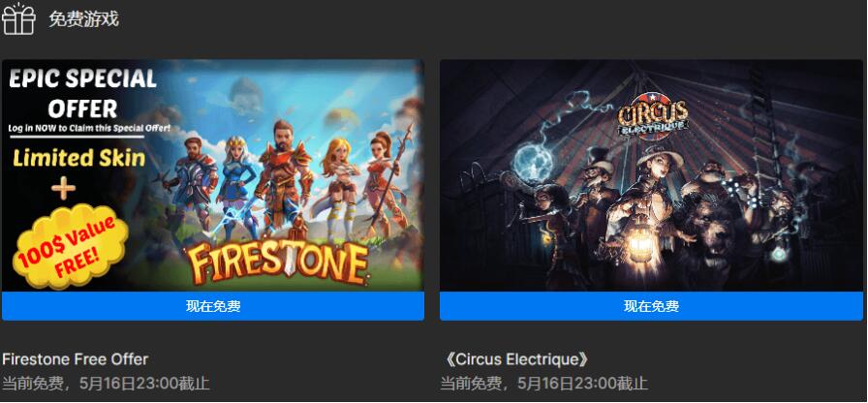Click the gift box icon beside 免费游戏
868x403 pixels.
[x=18, y=18]
